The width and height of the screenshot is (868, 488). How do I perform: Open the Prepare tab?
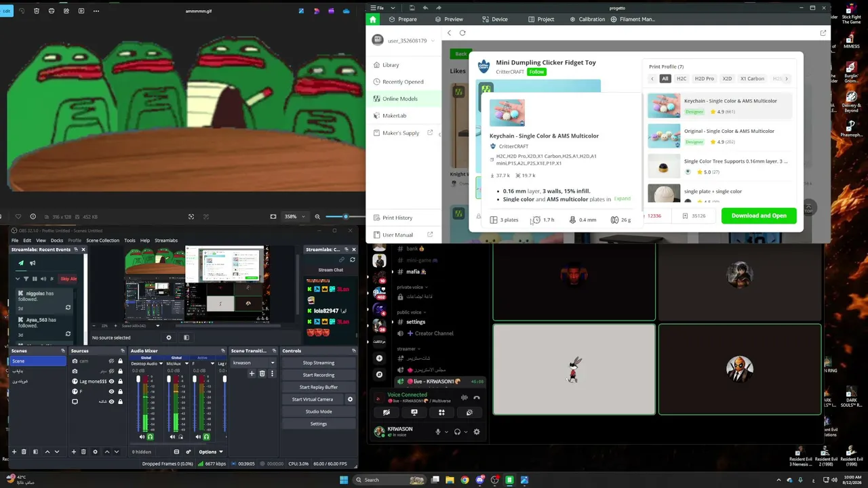403,19
